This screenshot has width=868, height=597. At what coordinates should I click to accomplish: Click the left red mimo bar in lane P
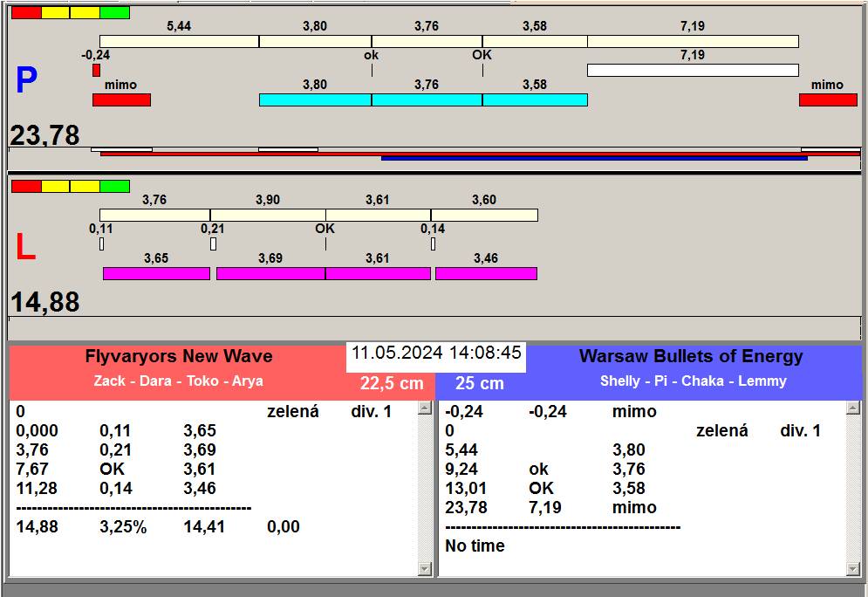click(121, 99)
